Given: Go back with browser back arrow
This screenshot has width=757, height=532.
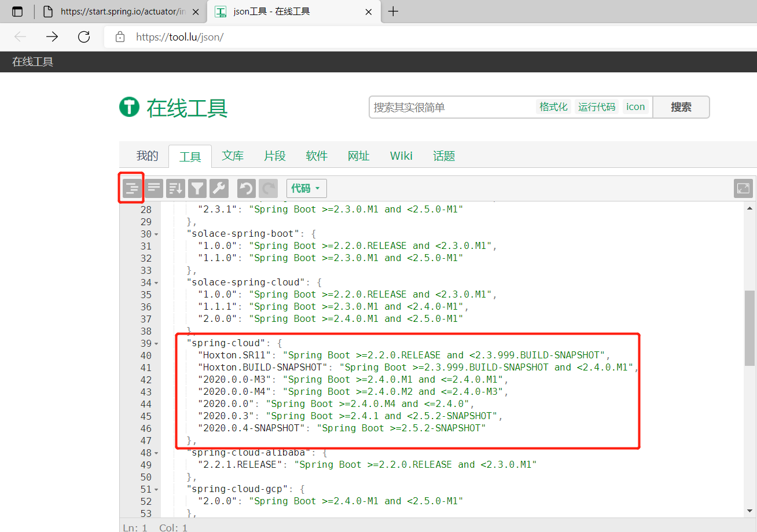Looking at the screenshot, I should point(20,37).
